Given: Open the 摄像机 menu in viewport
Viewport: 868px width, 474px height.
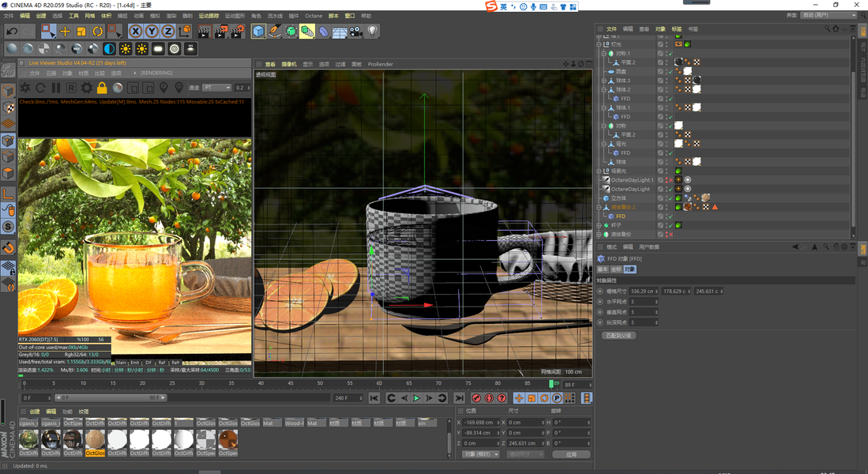Looking at the screenshot, I should pos(289,64).
